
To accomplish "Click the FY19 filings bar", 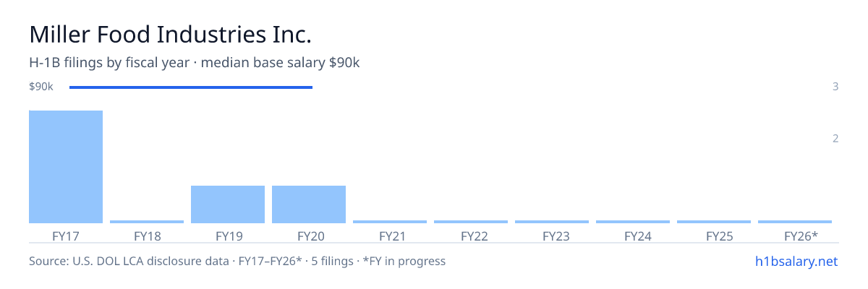I will [228, 204].
